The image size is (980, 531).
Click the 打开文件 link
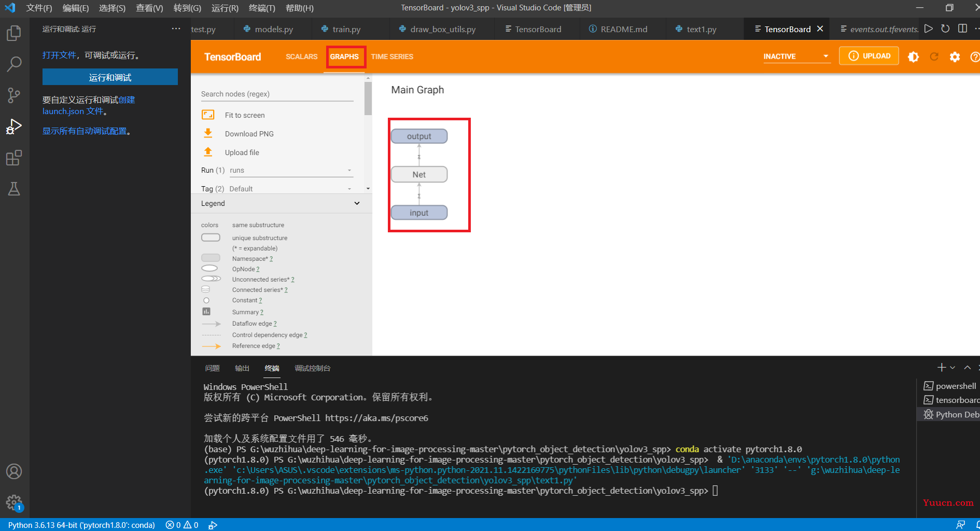coord(59,55)
